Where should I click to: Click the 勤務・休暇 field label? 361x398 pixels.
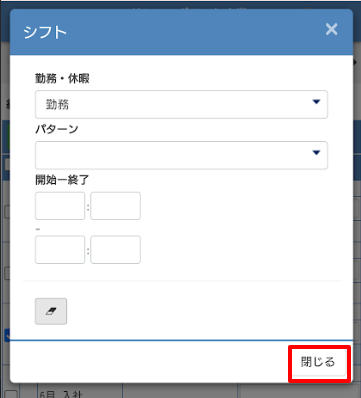pyautogui.click(x=62, y=79)
